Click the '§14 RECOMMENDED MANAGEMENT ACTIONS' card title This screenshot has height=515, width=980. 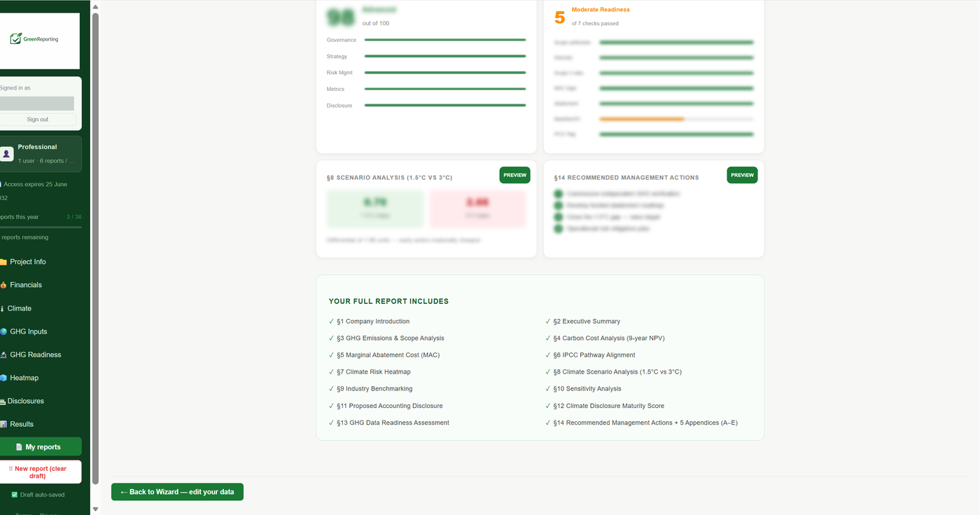tap(626, 178)
